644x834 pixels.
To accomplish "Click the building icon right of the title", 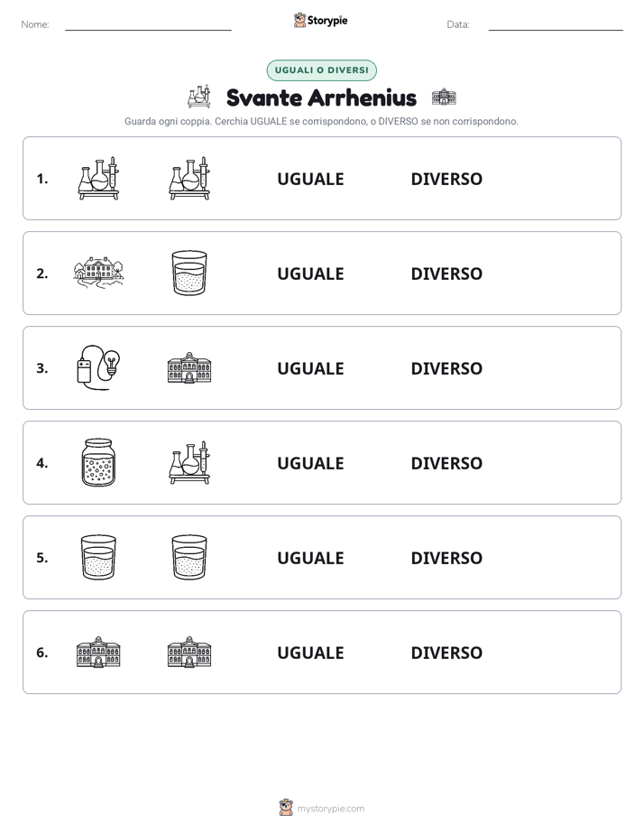I will [x=444, y=97].
